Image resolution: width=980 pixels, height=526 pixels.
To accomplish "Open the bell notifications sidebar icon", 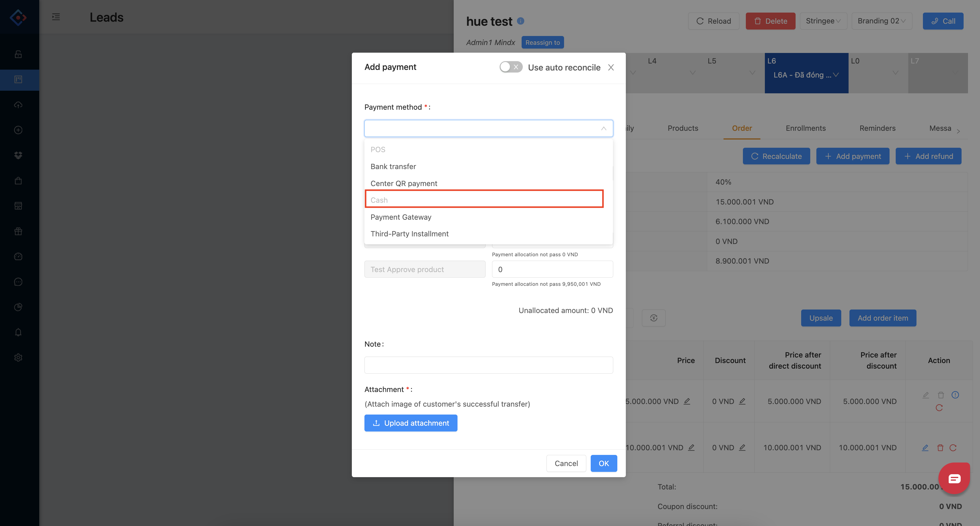I will [x=18, y=332].
